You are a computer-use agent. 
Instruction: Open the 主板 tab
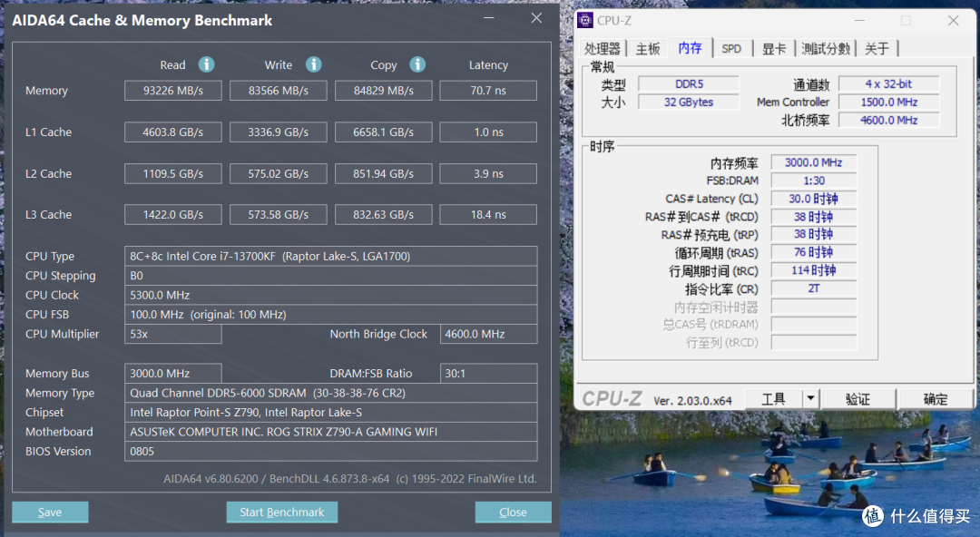tap(648, 49)
